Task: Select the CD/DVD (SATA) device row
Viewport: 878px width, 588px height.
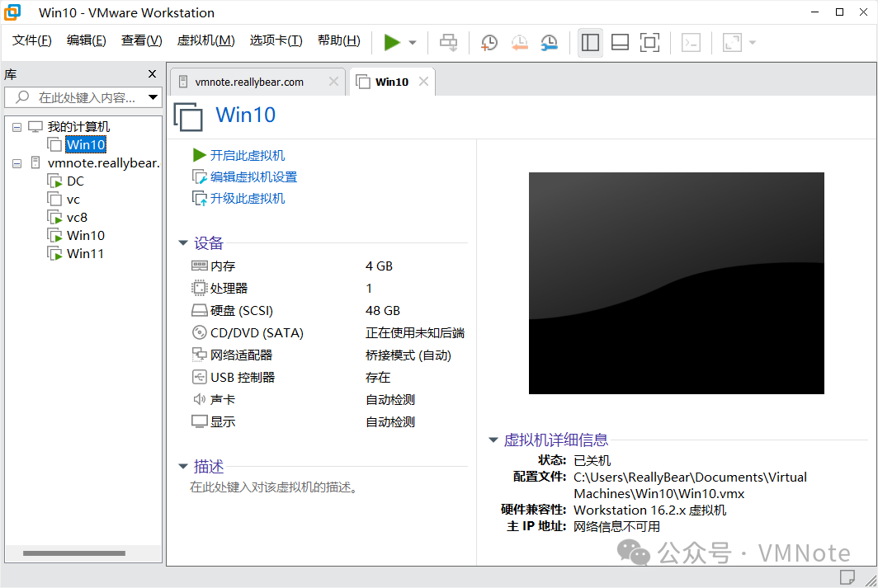Action: pyautogui.click(x=329, y=333)
